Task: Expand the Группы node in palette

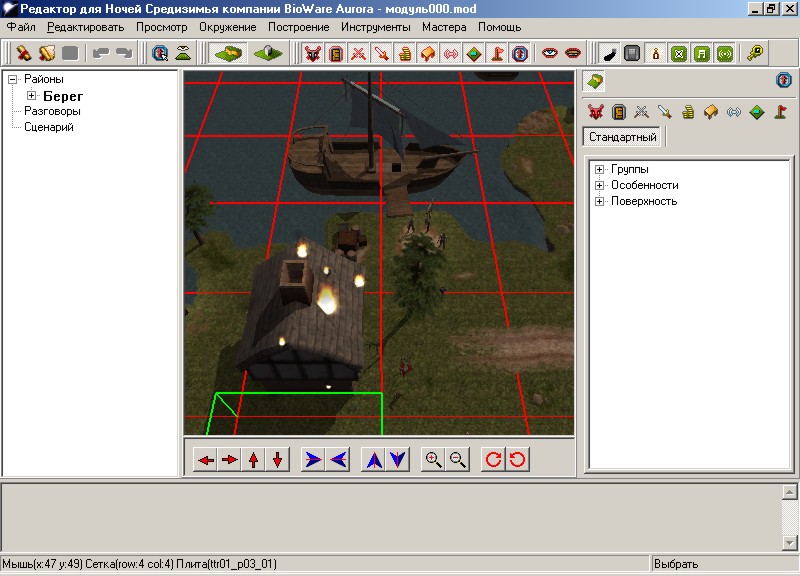Action: 600,170
